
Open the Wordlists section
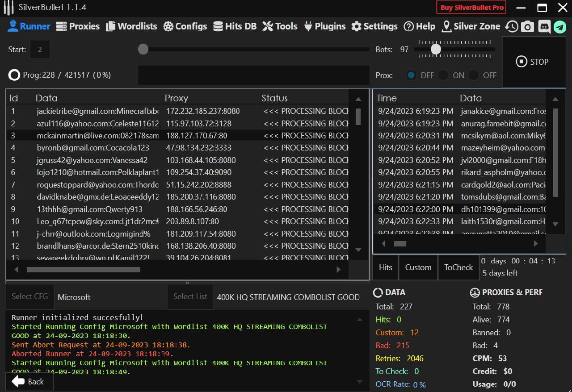click(131, 26)
